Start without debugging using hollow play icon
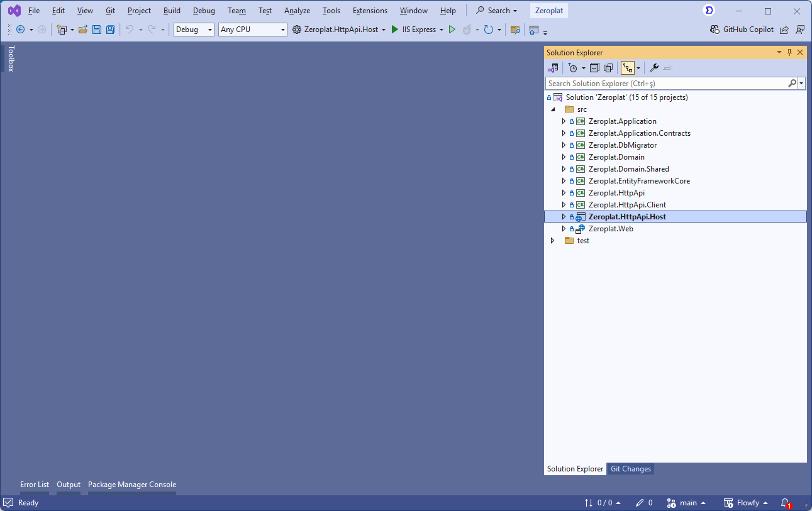This screenshot has height=511, width=812. (x=452, y=30)
